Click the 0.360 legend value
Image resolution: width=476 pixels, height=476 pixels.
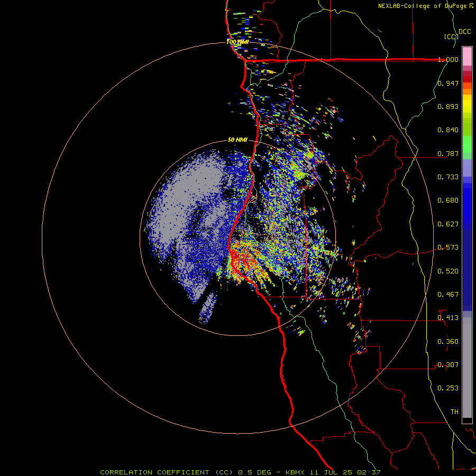tap(448, 342)
